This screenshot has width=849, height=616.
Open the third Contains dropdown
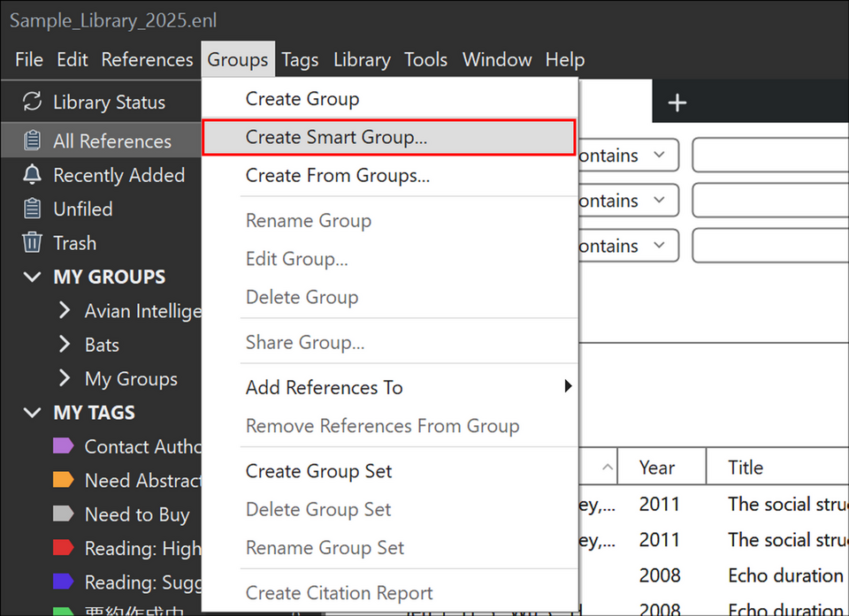tap(628, 246)
